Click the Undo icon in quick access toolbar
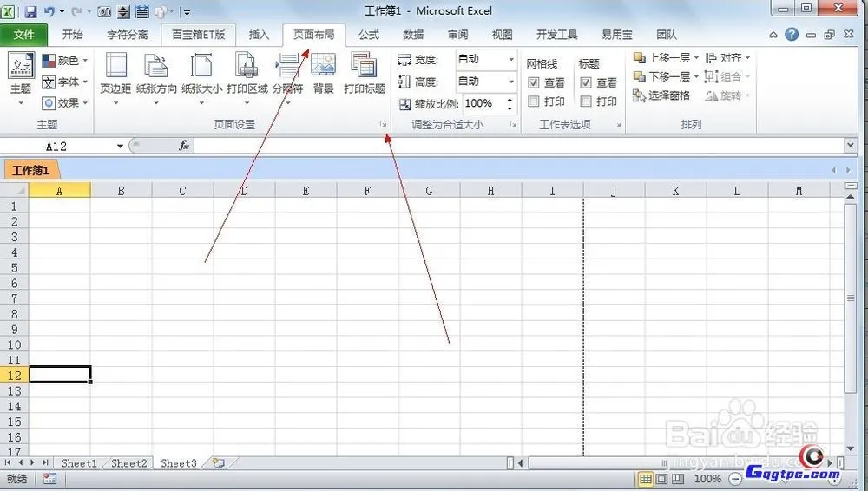 [x=49, y=11]
